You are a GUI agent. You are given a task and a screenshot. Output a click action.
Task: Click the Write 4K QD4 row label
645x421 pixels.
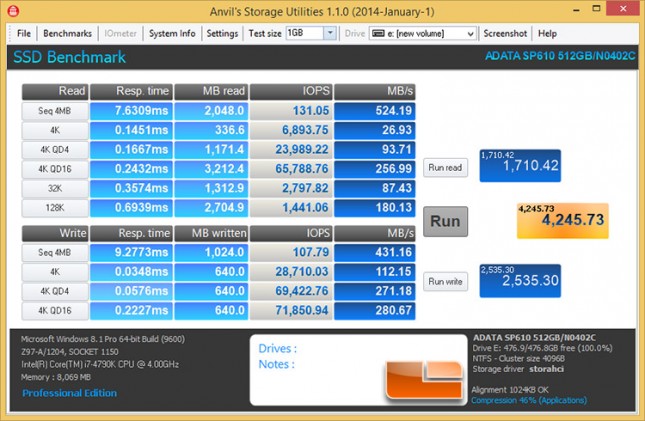click(55, 291)
